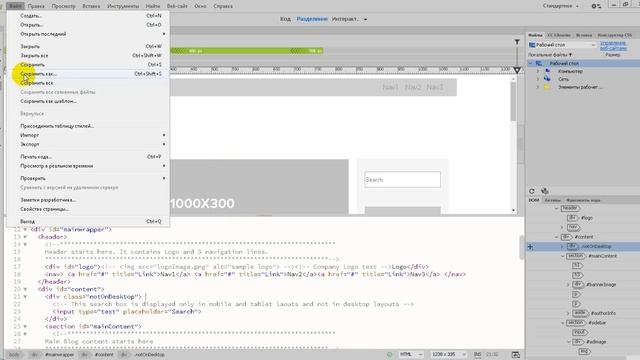This screenshot has height=360, width=640.
Task: Collapse the Рабочий стол root in Files panel
Action: point(531,63)
